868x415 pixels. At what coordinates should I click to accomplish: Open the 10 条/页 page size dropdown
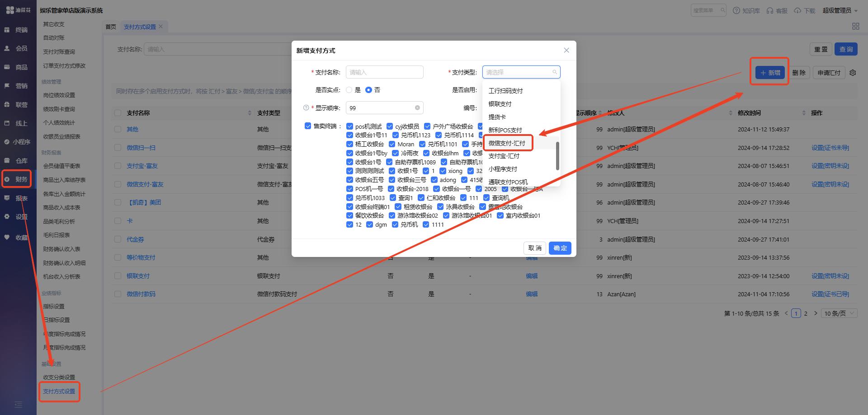coord(840,313)
